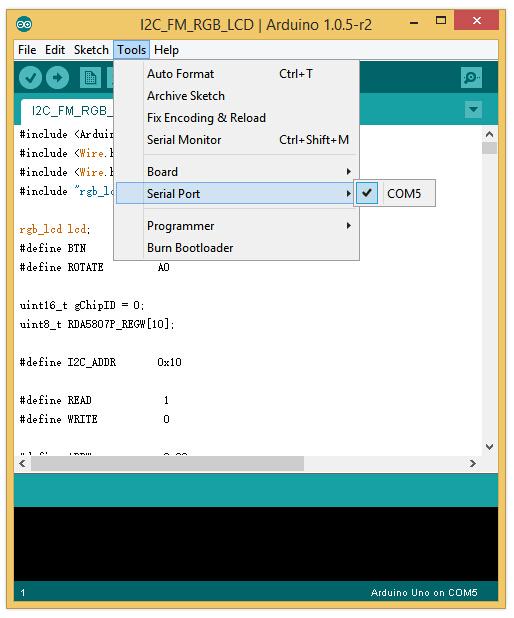Click the horizontal scrollbar left arrow

click(x=23, y=464)
